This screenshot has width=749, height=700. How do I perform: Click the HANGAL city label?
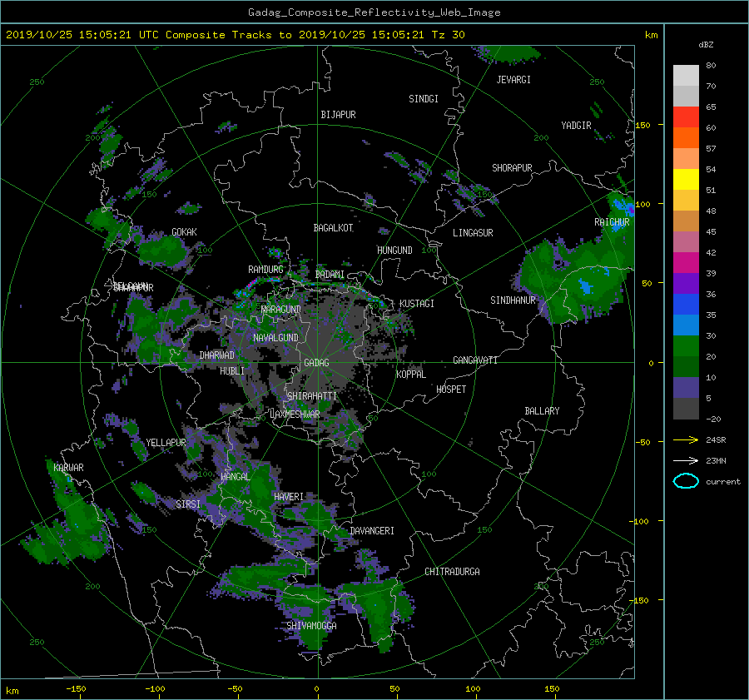click(x=235, y=477)
